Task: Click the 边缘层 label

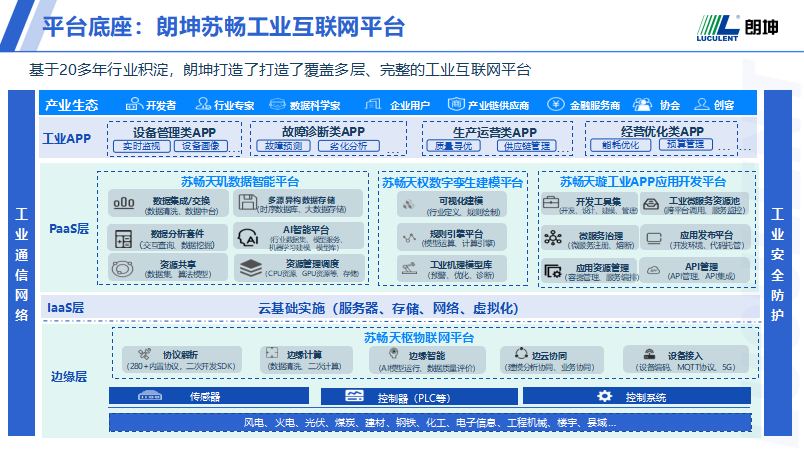Action: (x=69, y=377)
